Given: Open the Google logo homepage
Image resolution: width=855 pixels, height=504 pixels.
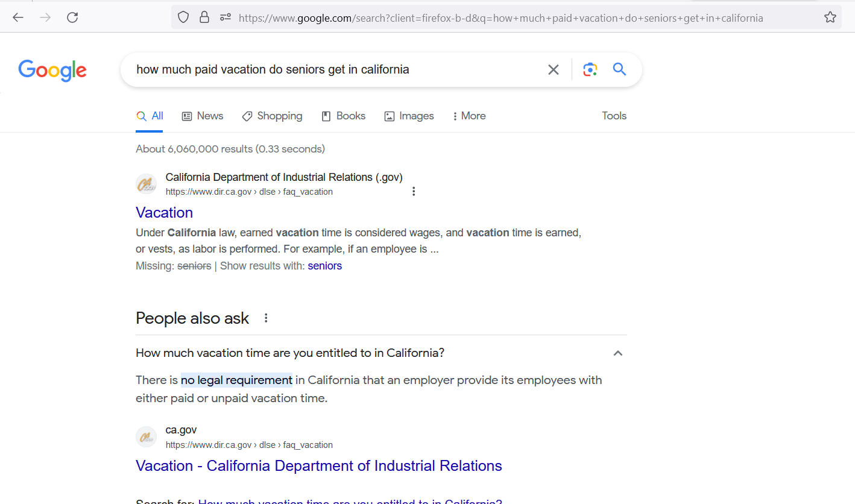Looking at the screenshot, I should [52, 71].
